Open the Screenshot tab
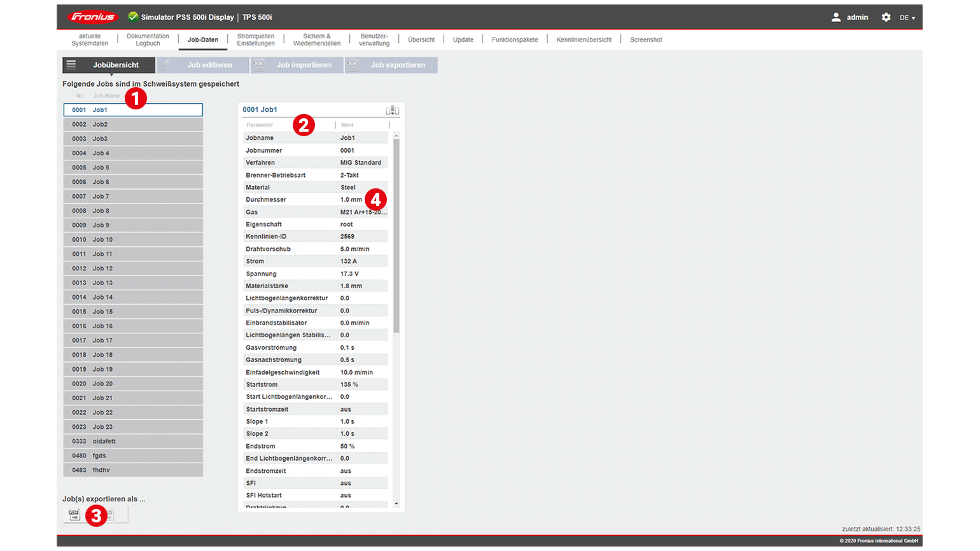 (x=645, y=39)
